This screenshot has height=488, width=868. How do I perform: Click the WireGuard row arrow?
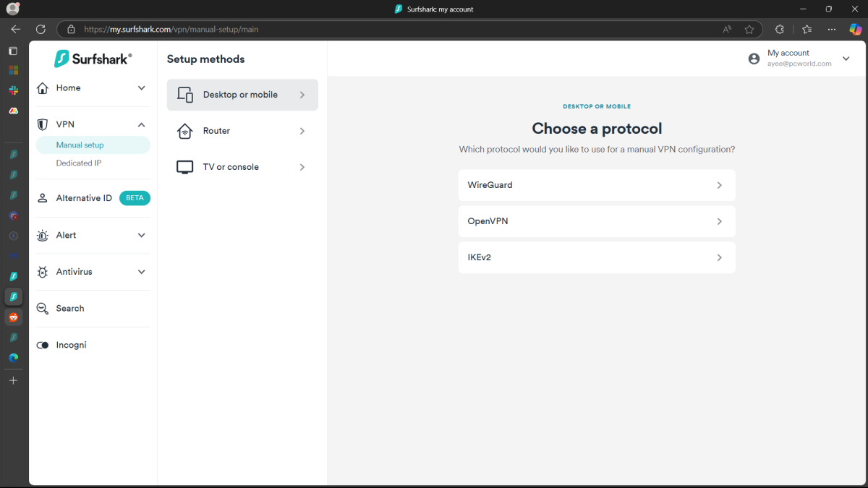pos(719,185)
